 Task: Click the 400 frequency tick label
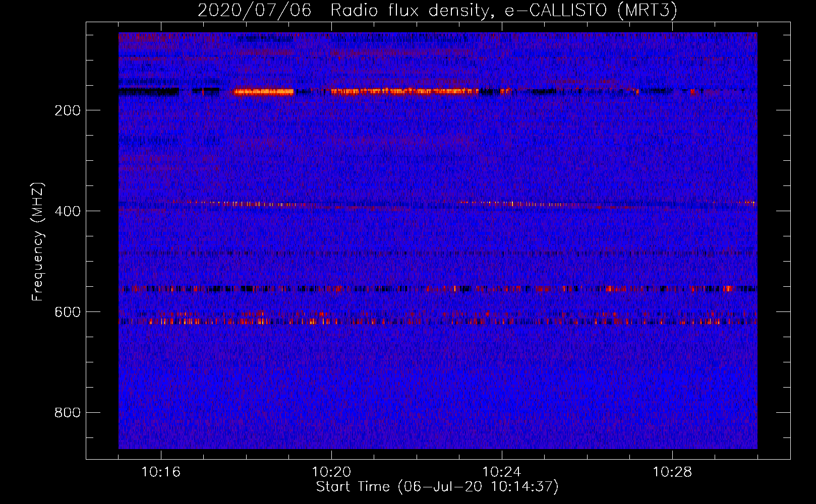click(x=68, y=211)
